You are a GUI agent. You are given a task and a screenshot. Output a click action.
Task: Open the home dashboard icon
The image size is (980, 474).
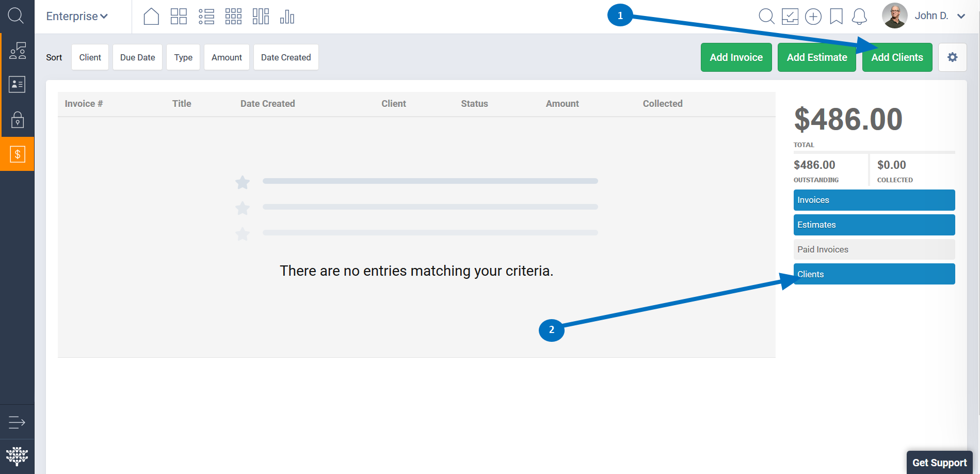coord(151,17)
